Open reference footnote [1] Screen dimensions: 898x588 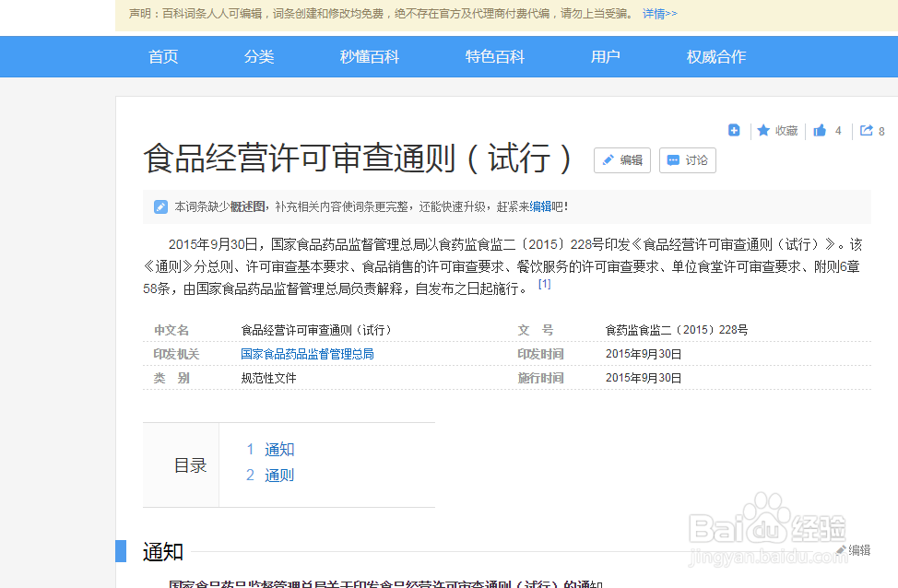[x=545, y=284]
